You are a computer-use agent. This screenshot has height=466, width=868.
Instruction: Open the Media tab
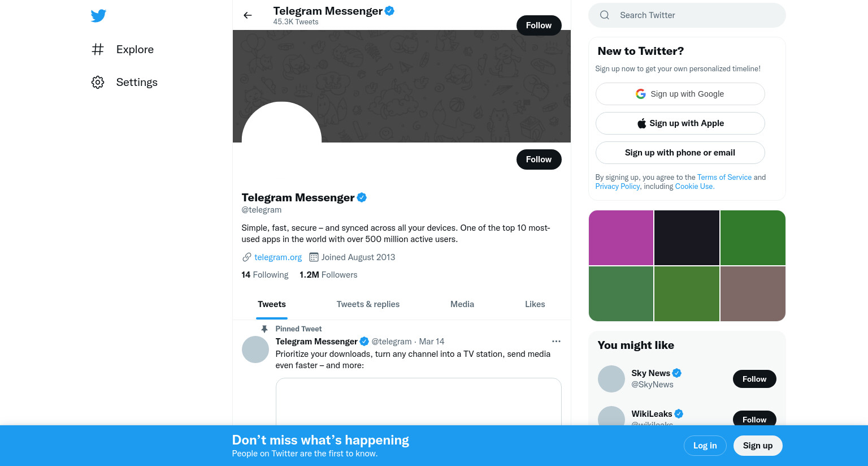coord(462,304)
